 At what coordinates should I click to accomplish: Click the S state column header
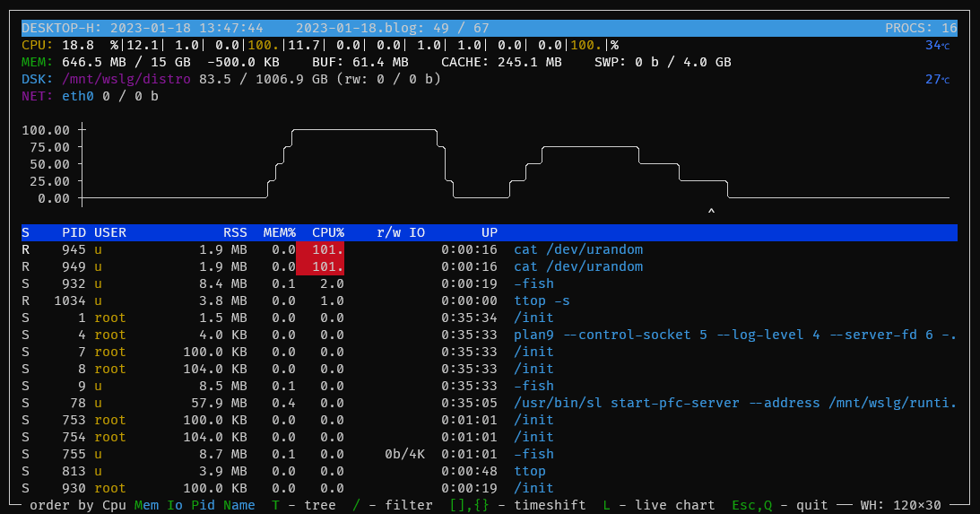[26, 232]
